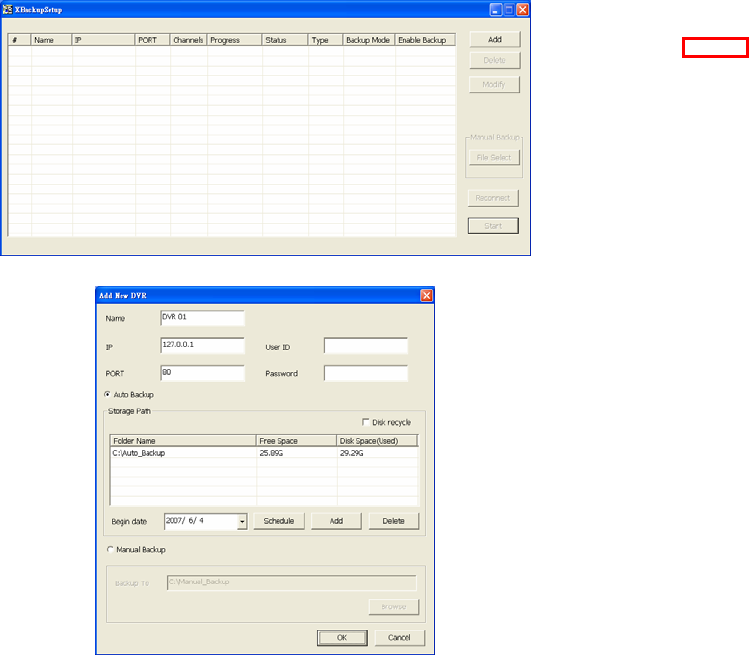The height and width of the screenshot is (655, 749).
Task: Click the Name field containing DVR 01
Action: coord(203,318)
